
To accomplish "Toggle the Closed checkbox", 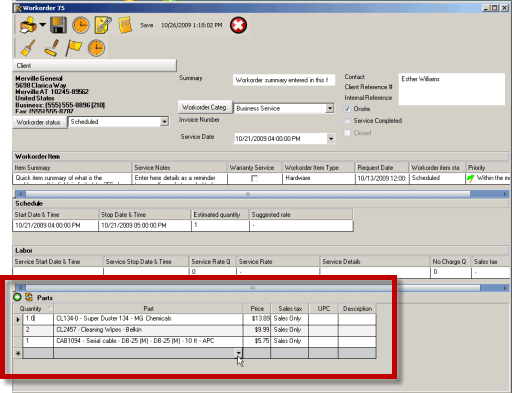I will click(347, 133).
